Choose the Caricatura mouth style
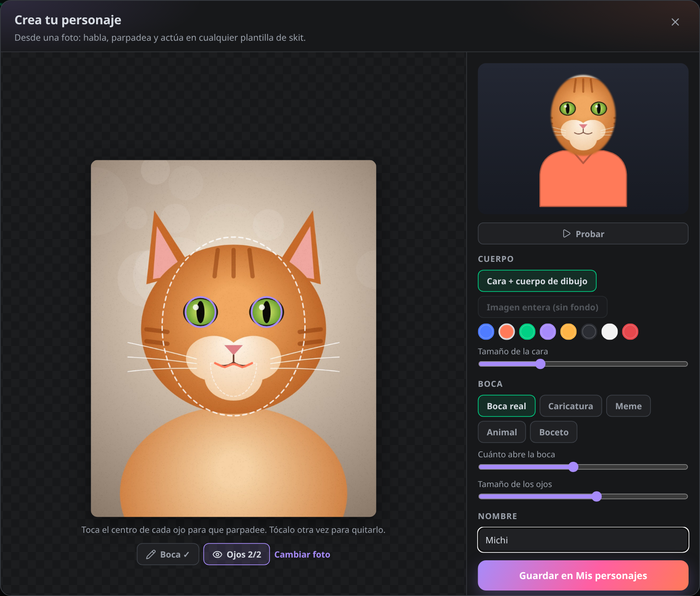The width and height of the screenshot is (700, 596). point(571,406)
